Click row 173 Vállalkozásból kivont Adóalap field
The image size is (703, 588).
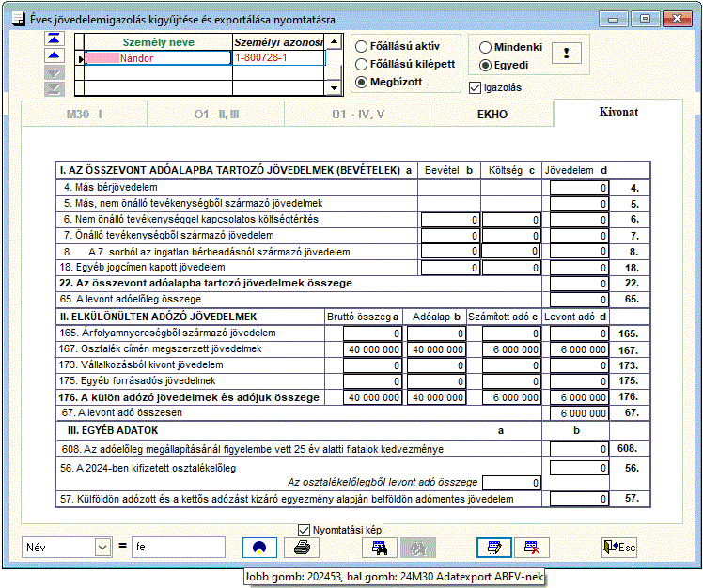tap(437, 365)
